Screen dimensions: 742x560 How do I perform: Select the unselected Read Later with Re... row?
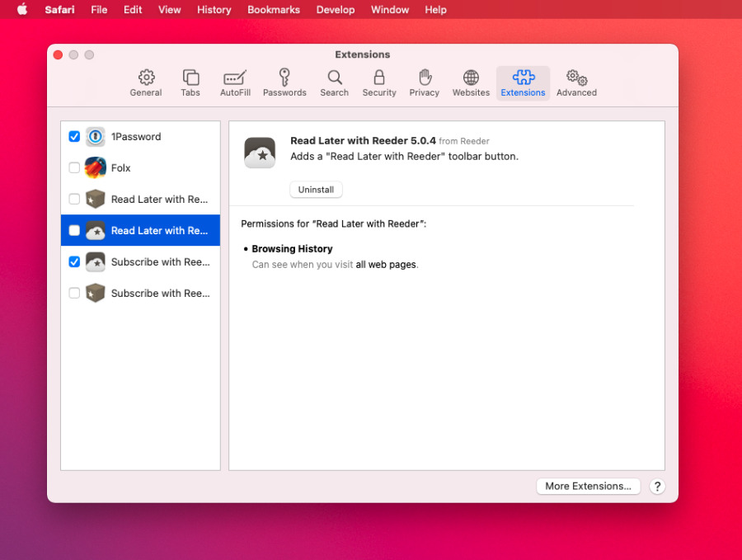point(140,200)
